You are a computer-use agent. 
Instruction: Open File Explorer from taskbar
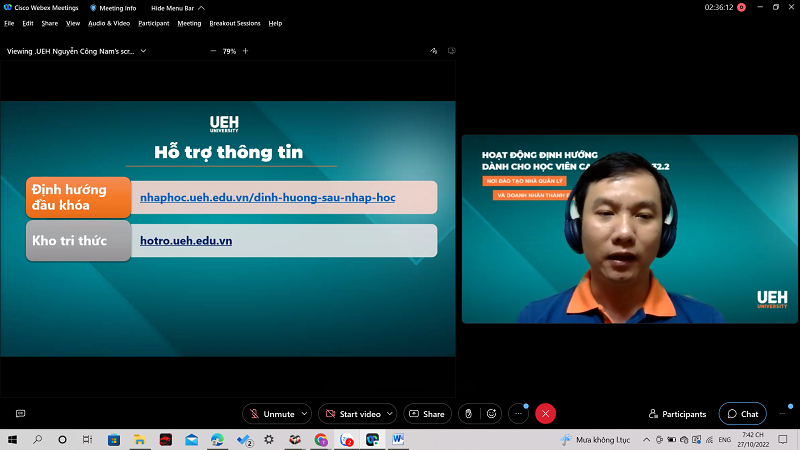(139, 439)
